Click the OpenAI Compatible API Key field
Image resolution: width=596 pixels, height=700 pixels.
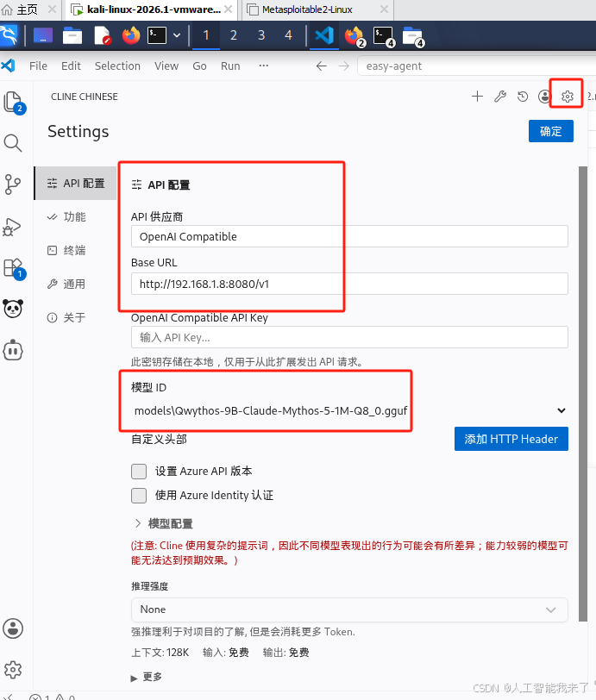(x=349, y=337)
